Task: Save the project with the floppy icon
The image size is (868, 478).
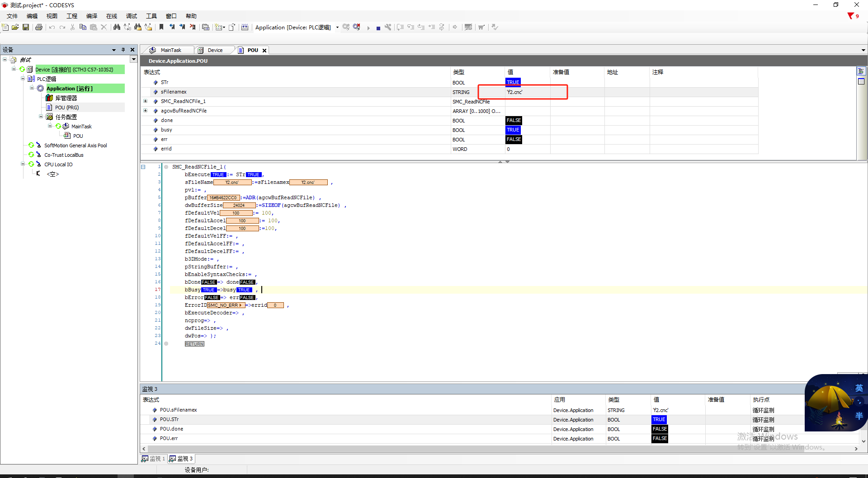Action: (x=26, y=27)
